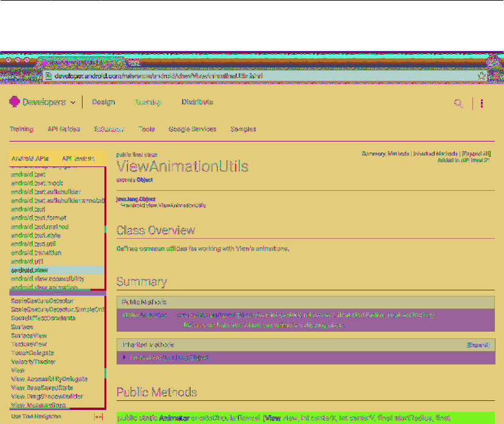The height and width of the screenshot is (424, 504).
Task: Open the android.text.format package
Action: [x=39, y=217]
